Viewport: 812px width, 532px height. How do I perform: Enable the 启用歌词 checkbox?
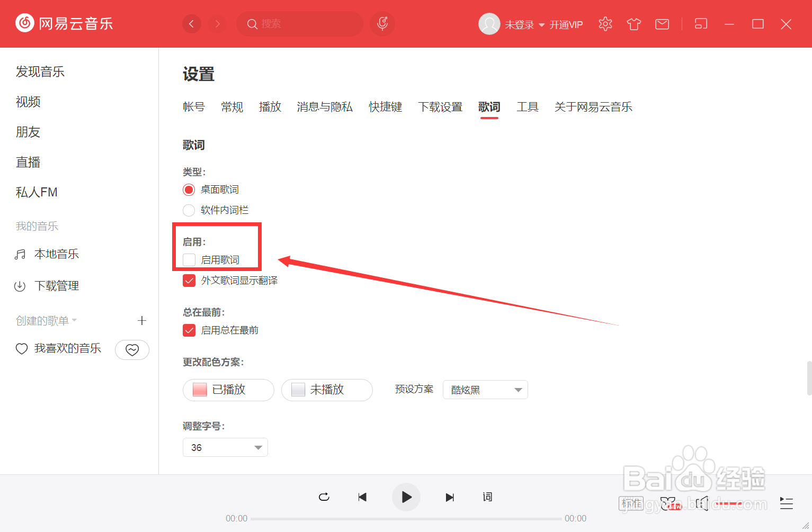(x=189, y=259)
